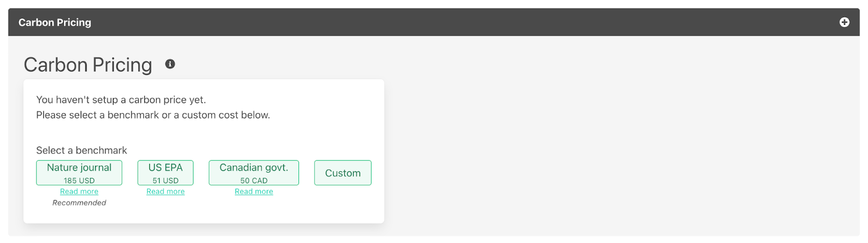Viewport: 868px width, 243px height.
Task: Open Read more under Nature journal
Action: pyautogui.click(x=79, y=191)
